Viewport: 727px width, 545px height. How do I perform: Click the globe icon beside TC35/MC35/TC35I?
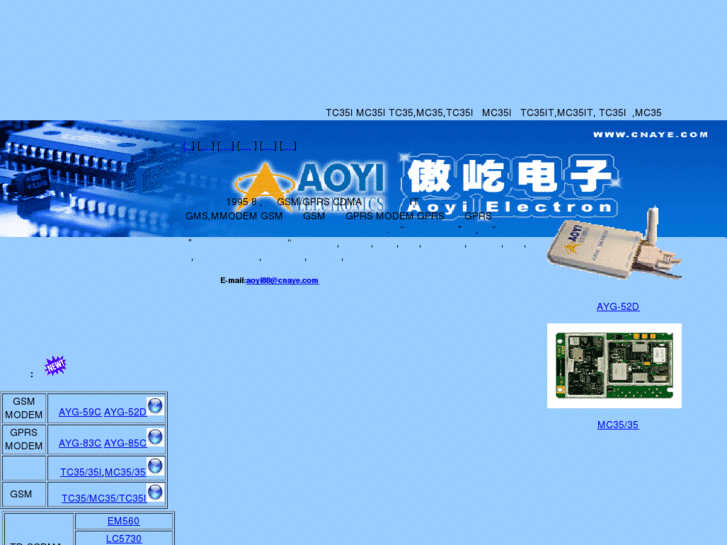tap(155, 492)
